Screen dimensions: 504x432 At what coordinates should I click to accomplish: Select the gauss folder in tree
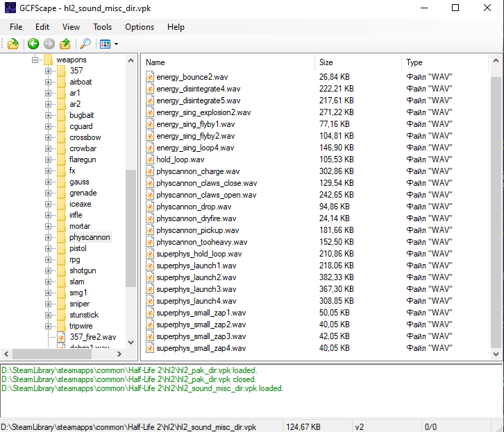tap(79, 182)
